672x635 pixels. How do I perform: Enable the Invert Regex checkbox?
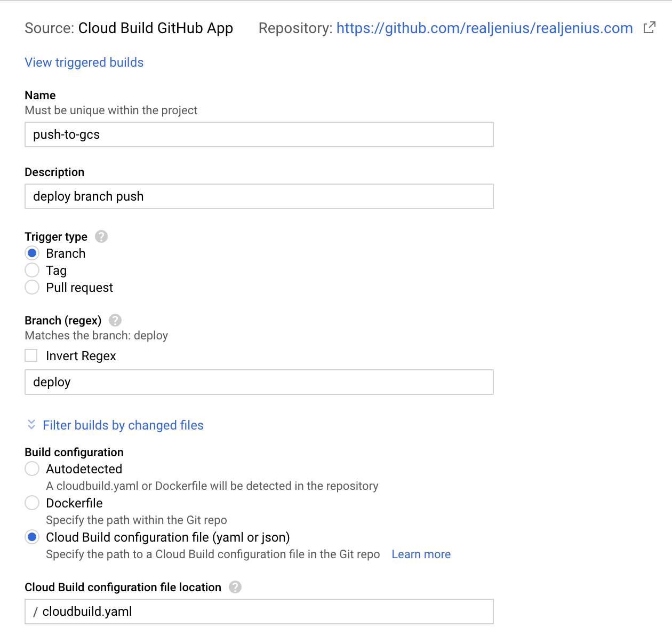click(31, 356)
